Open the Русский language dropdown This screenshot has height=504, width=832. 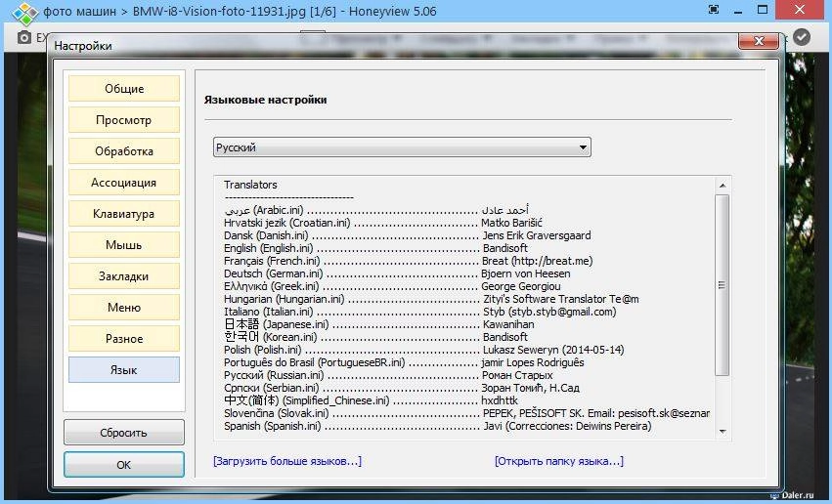pyautogui.click(x=402, y=147)
